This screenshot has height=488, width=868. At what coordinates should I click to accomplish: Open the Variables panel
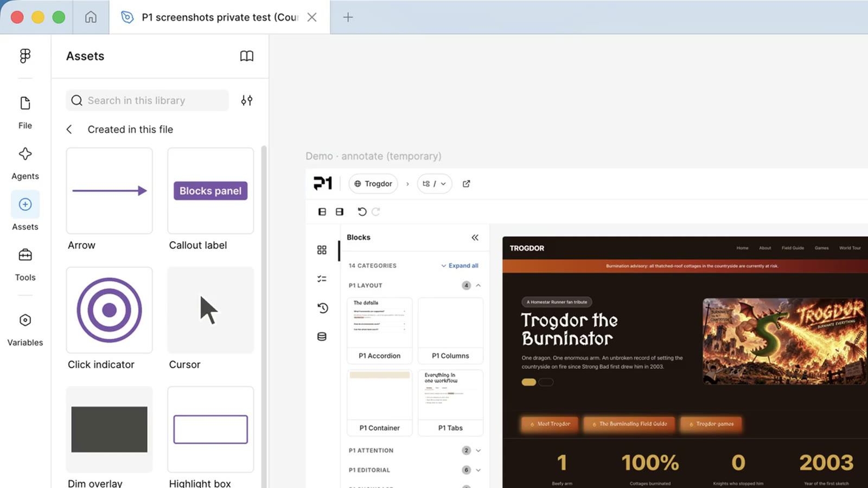tap(25, 330)
